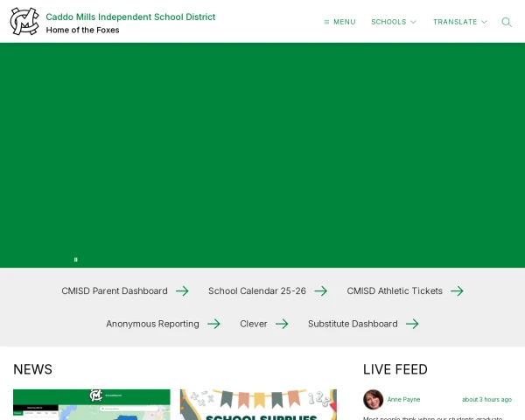This screenshot has width=525, height=420.
Task: Click arrow beside School Calendar 25-26
Action: pyautogui.click(x=321, y=291)
